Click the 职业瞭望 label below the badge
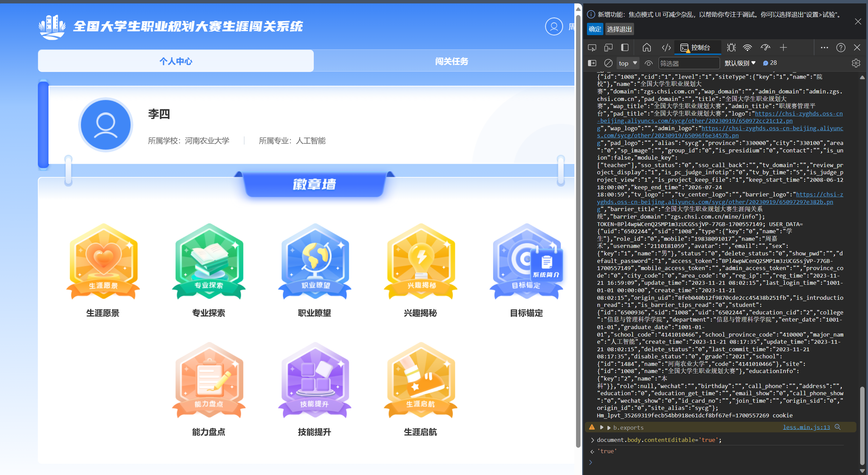The width and height of the screenshot is (868, 475). click(314, 313)
